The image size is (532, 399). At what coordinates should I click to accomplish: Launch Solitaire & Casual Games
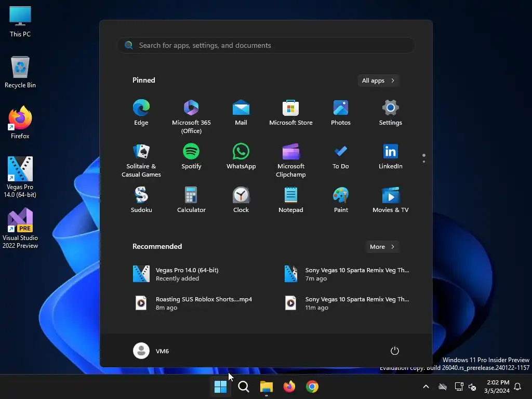click(141, 161)
